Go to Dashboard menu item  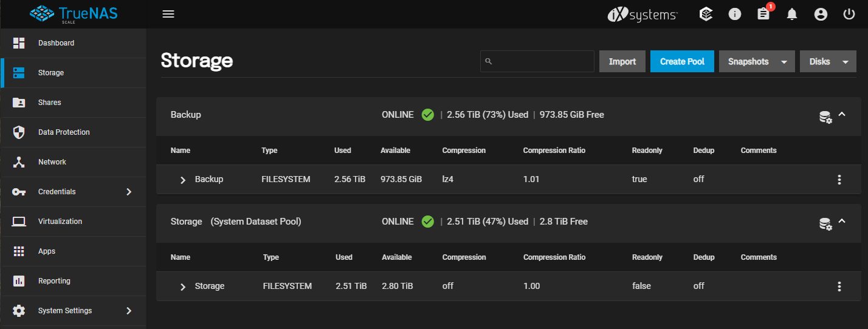74,43
